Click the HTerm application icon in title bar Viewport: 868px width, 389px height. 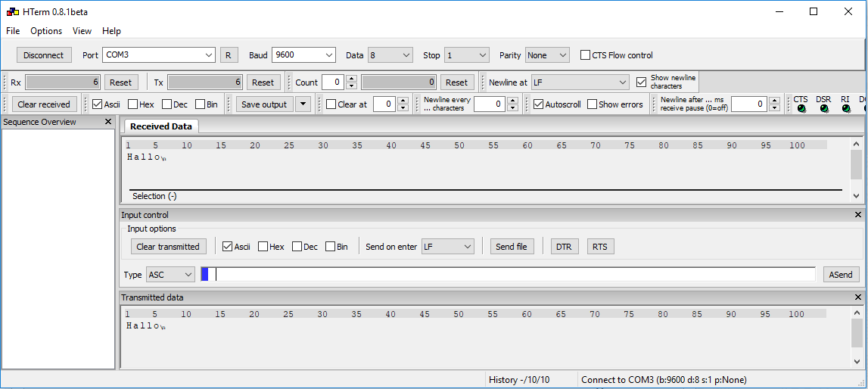click(11, 11)
